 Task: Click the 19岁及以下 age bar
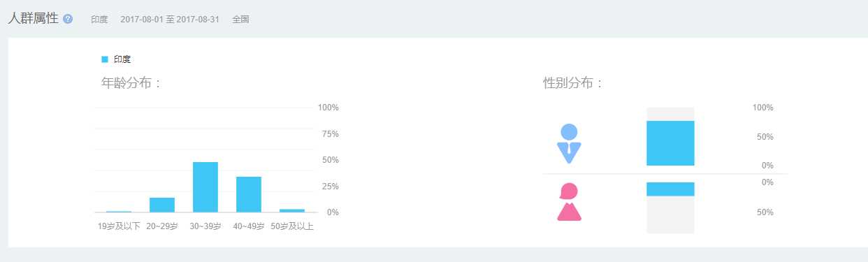coord(119,211)
